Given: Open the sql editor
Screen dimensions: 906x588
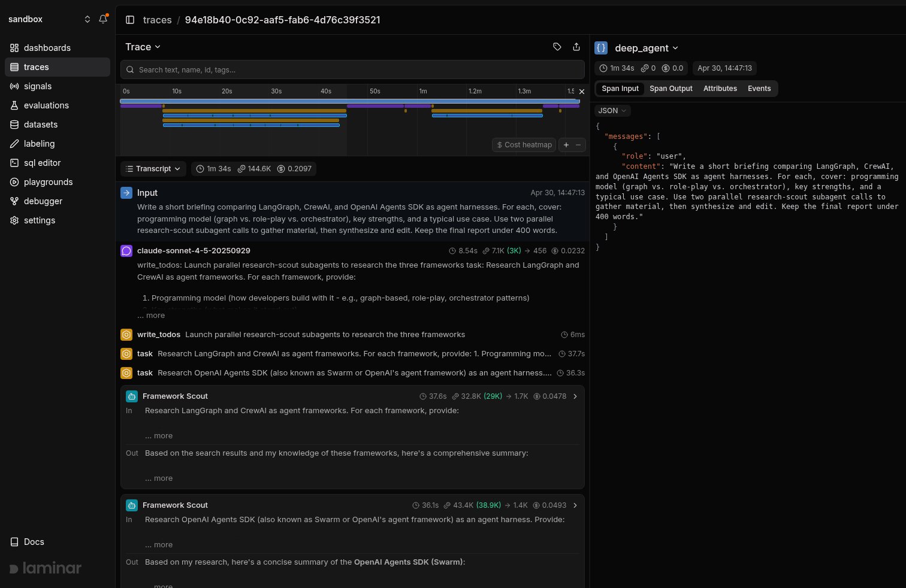Looking at the screenshot, I should tap(58, 163).
